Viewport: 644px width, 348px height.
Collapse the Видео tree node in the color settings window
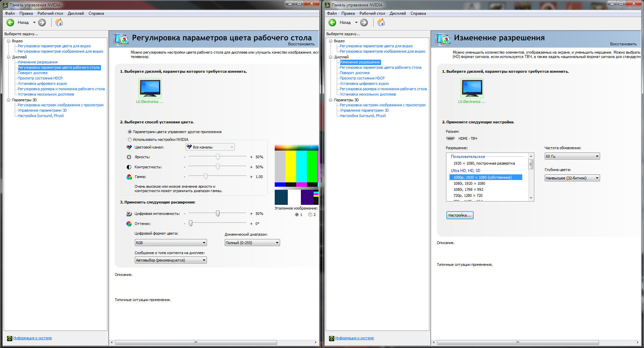click(9, 41)
